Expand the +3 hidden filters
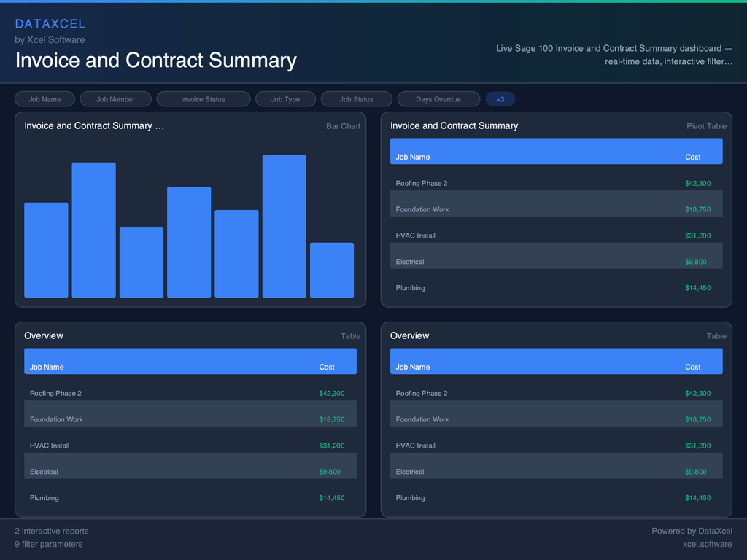 click(x=500, y=98)
